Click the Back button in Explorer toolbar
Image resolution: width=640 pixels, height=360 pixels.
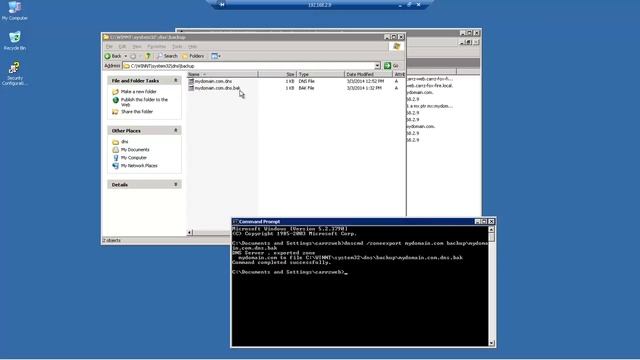tap(113, 56)
